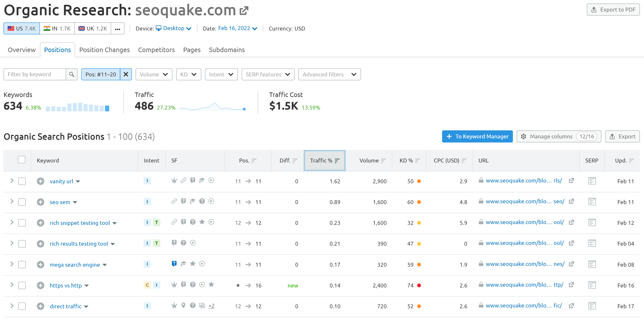
Task: Sort by CPC (USD) column sort icon
Action: click(x=464, y=161)
